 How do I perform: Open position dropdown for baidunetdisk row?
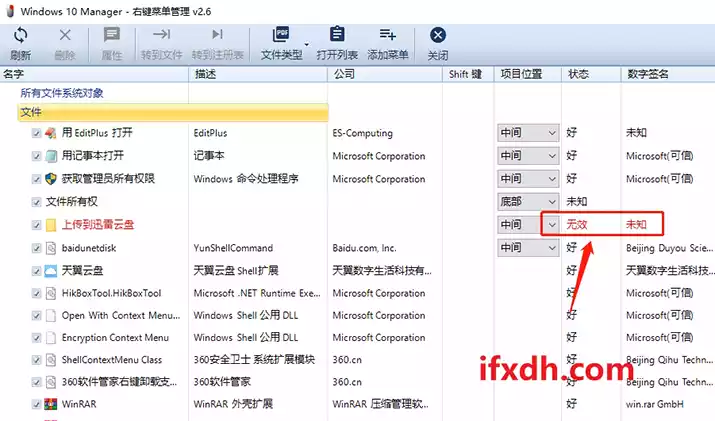click(528, 248)
